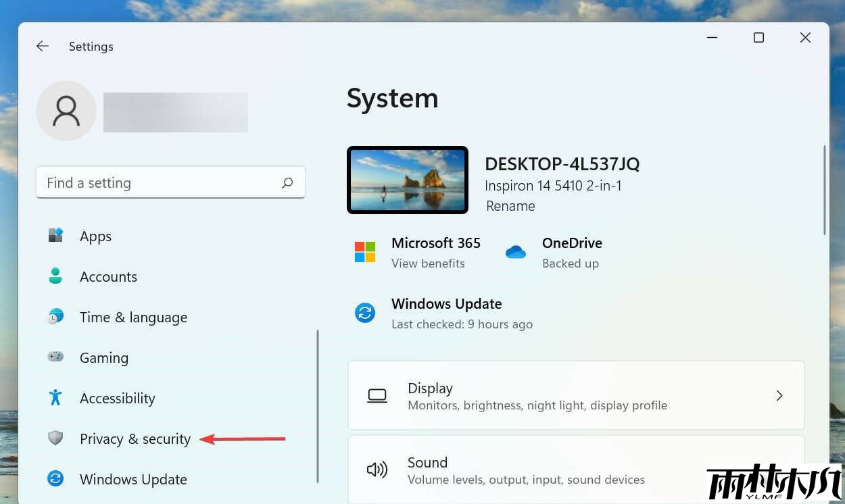
Task: Select the Accounts icon in the sidebar
Action: point(55,276)
